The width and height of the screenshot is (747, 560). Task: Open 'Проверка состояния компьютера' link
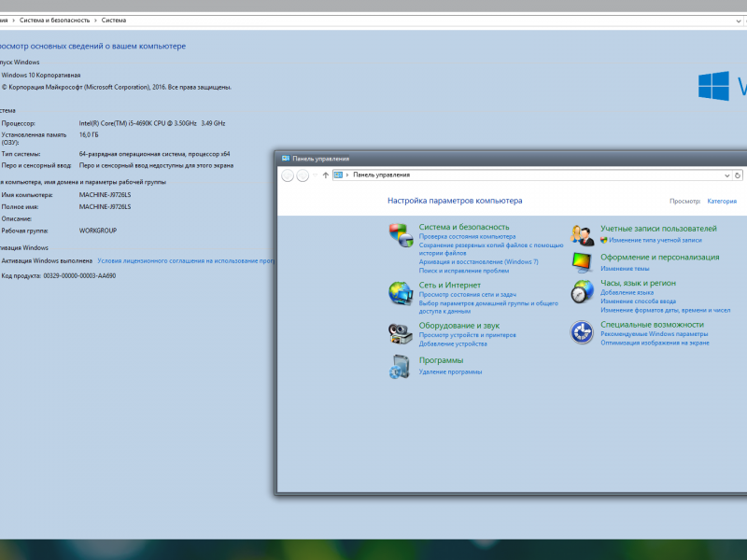tap(467, 237)
